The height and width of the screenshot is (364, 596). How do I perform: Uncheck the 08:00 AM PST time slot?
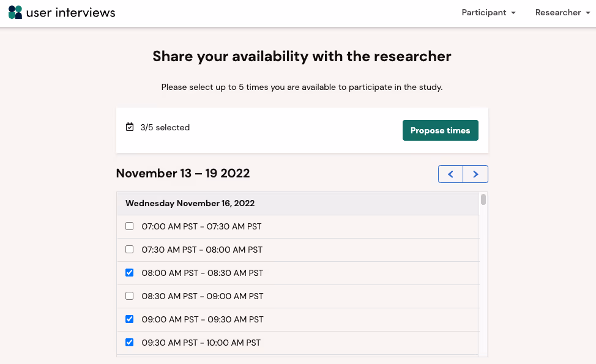[129, 273]
